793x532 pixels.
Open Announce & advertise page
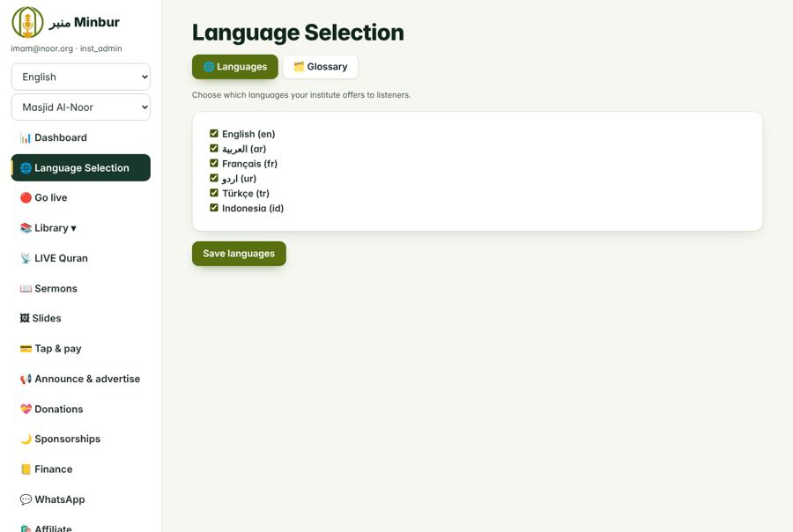click(x=81, y=379)
